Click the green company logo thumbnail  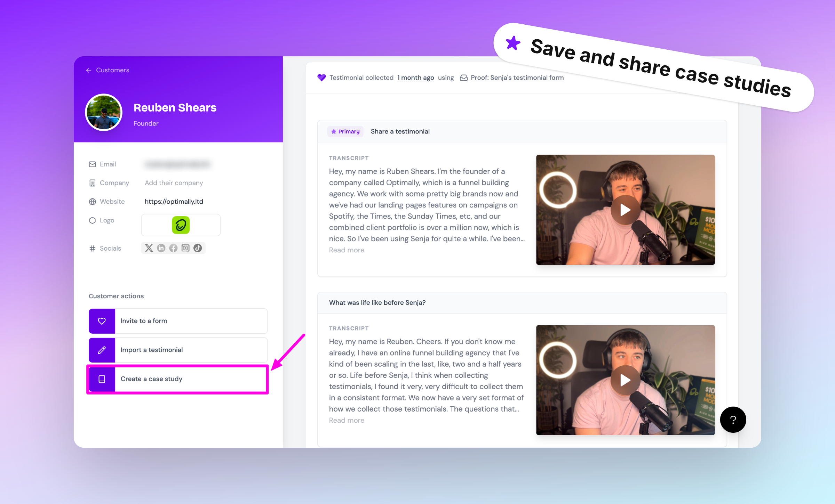[181, 225]
